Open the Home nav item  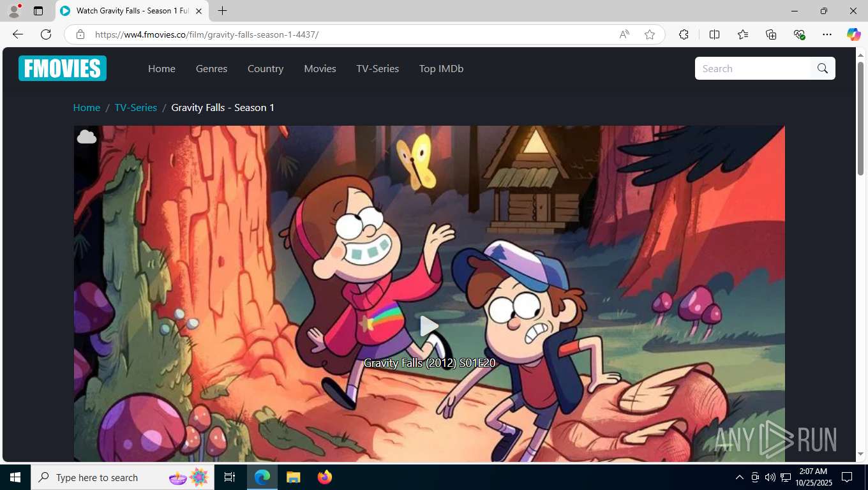(161, 68)
